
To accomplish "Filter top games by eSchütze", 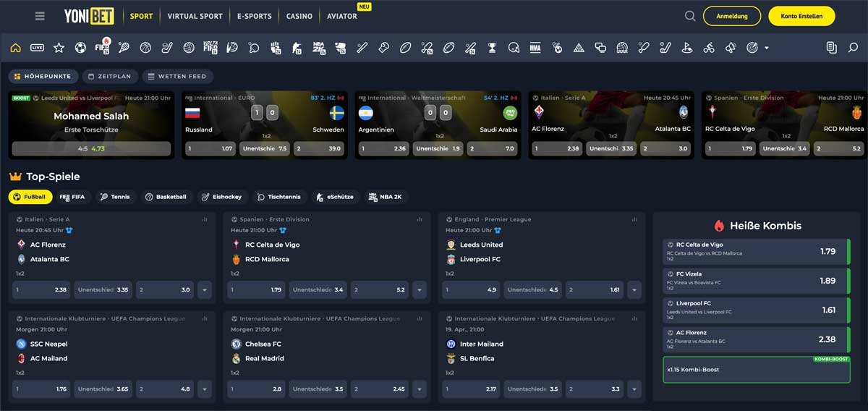I will point(335,197).
